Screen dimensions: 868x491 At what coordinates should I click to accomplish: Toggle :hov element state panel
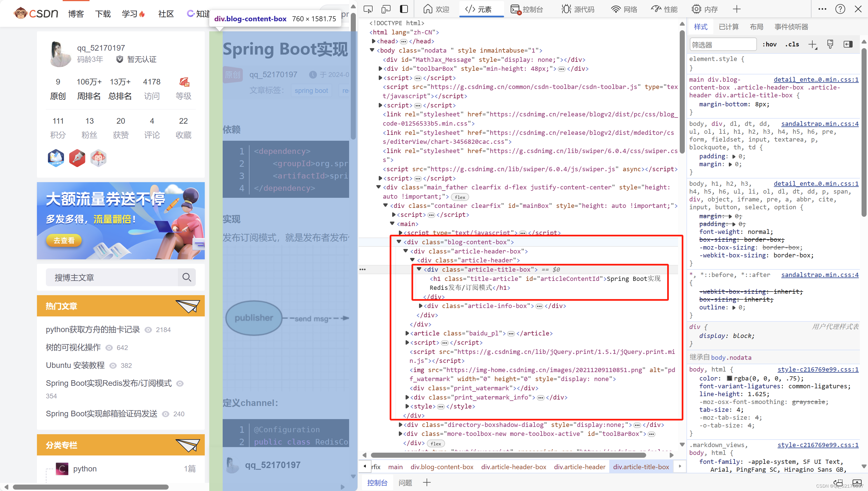tap(770, 44)
